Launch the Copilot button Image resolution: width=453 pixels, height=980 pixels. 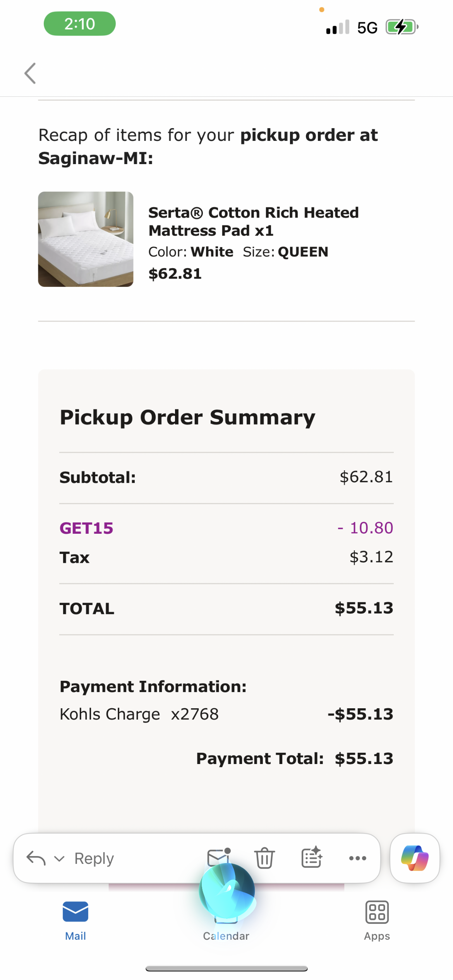[415, 858]
